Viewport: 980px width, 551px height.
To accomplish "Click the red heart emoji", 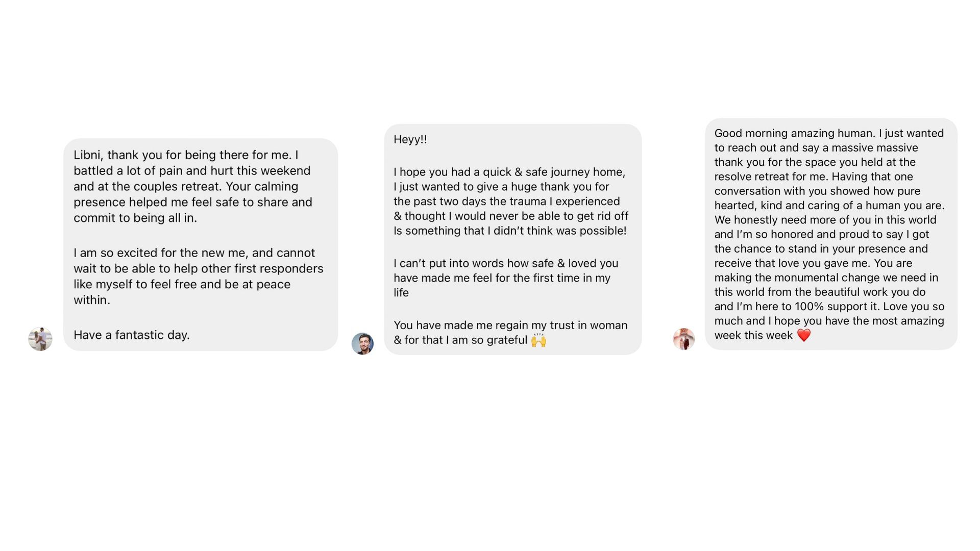I will coord(803,335).
